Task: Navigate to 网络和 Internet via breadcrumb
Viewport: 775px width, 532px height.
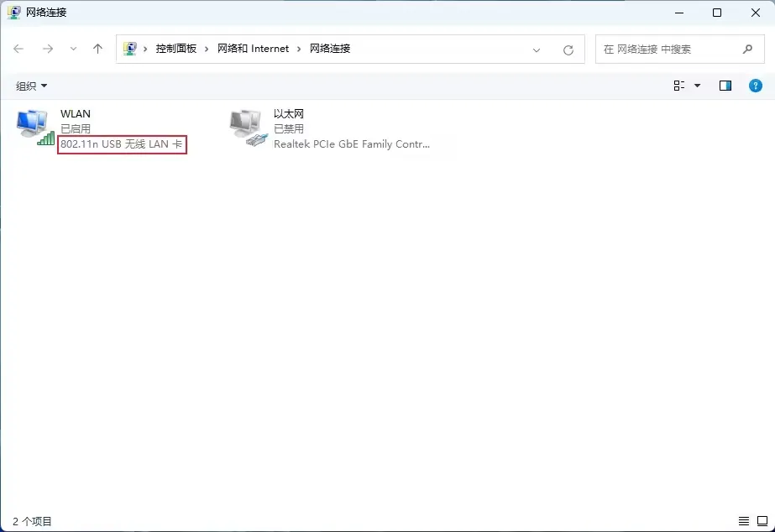Action: coord(253,49)
